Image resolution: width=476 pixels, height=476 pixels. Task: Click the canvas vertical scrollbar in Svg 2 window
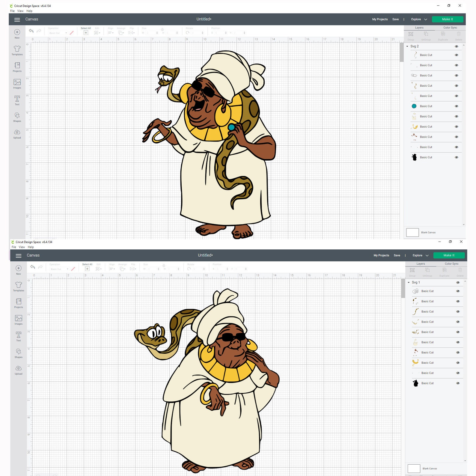pos(402,52)
